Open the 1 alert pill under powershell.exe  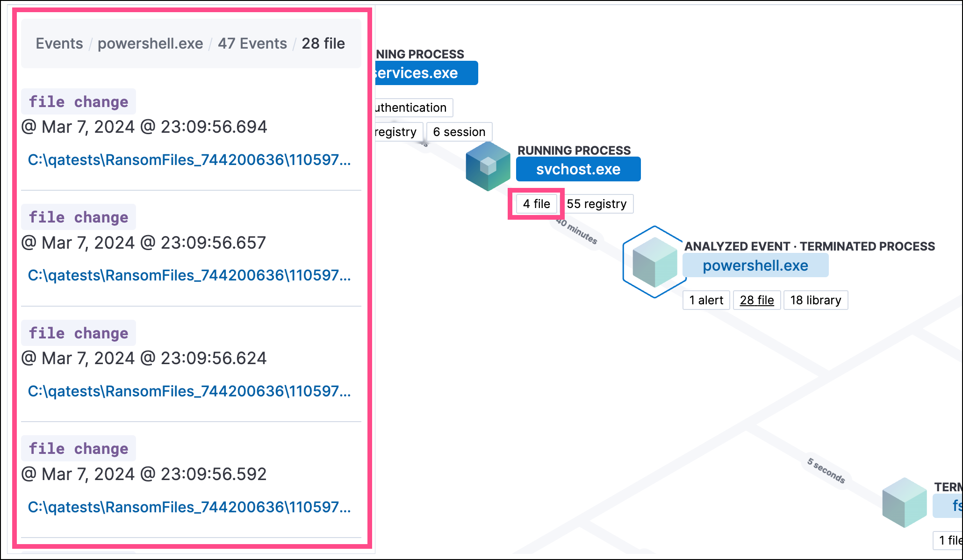[x=706, y=300]
